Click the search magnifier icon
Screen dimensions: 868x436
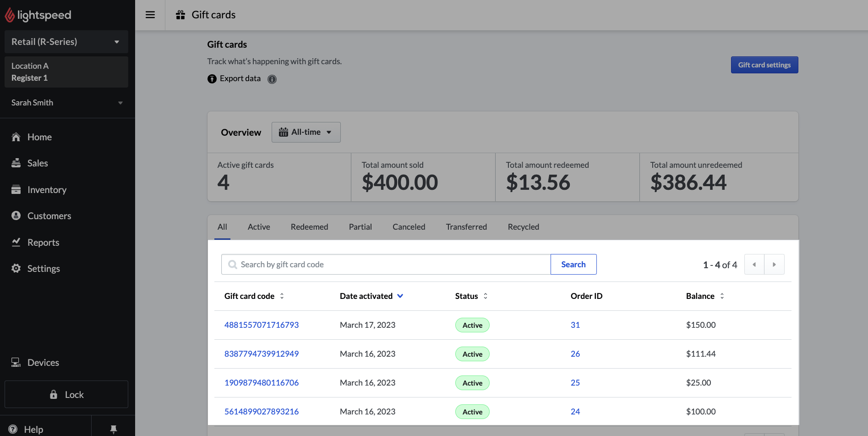click(233, 265)
